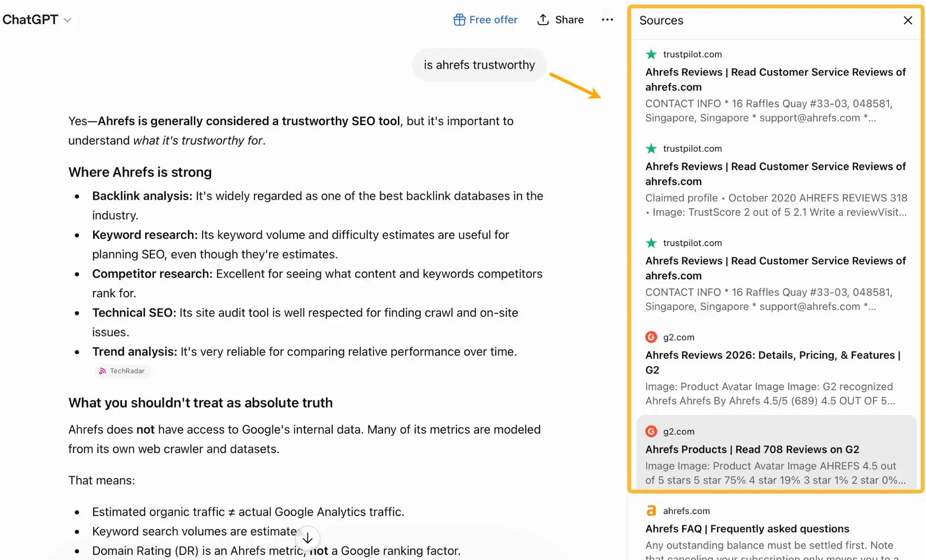Viewport: 926px width, 560px height.
Task: Click 'What you shouldn't treat as absolute truth' heading
Action: point(201,403)
